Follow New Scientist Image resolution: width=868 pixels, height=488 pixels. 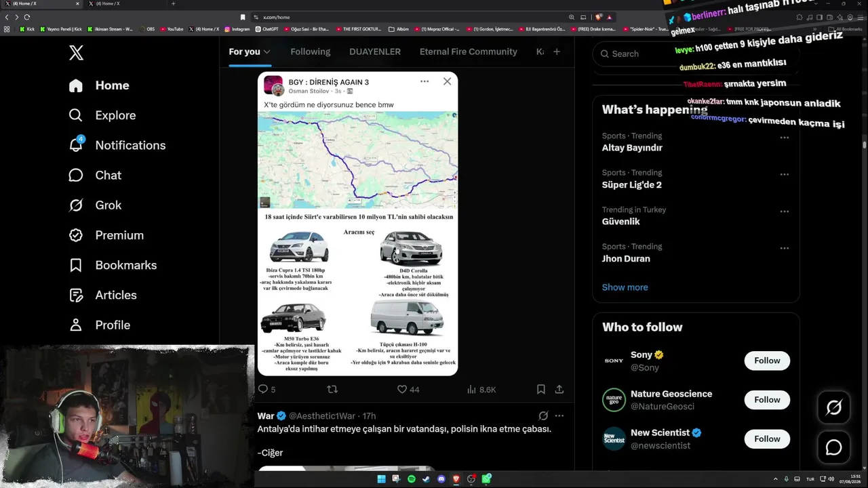767,439
